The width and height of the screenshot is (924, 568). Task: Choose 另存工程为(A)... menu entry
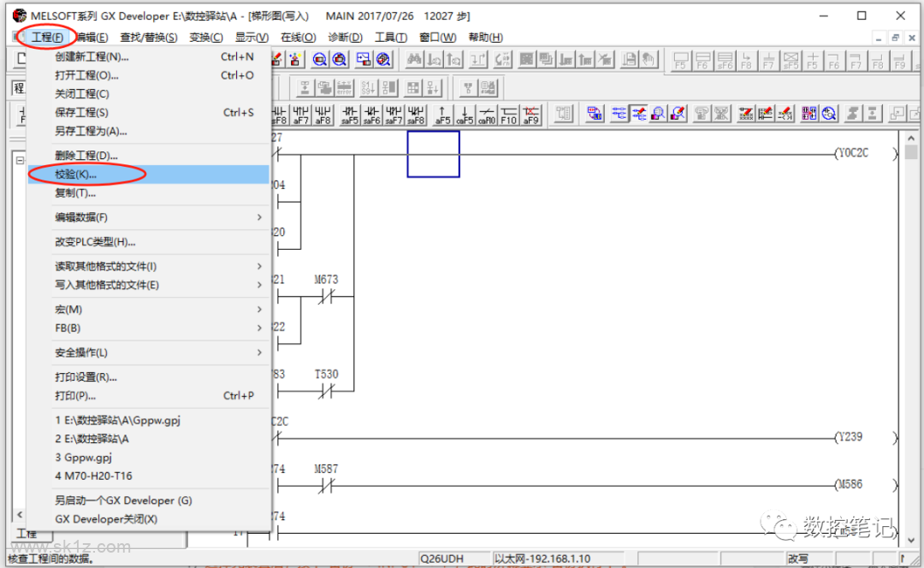(149, 131)
